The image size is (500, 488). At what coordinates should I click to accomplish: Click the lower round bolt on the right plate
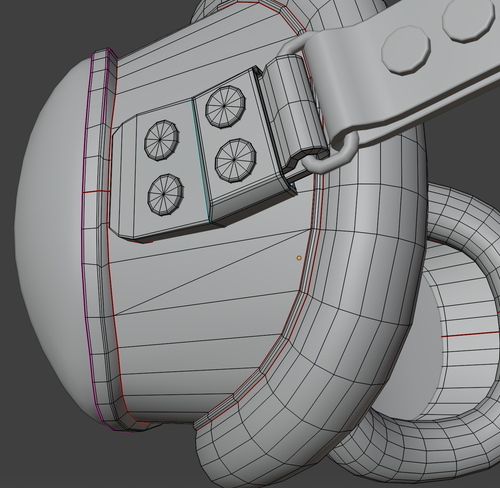click(x=236, y=160)
